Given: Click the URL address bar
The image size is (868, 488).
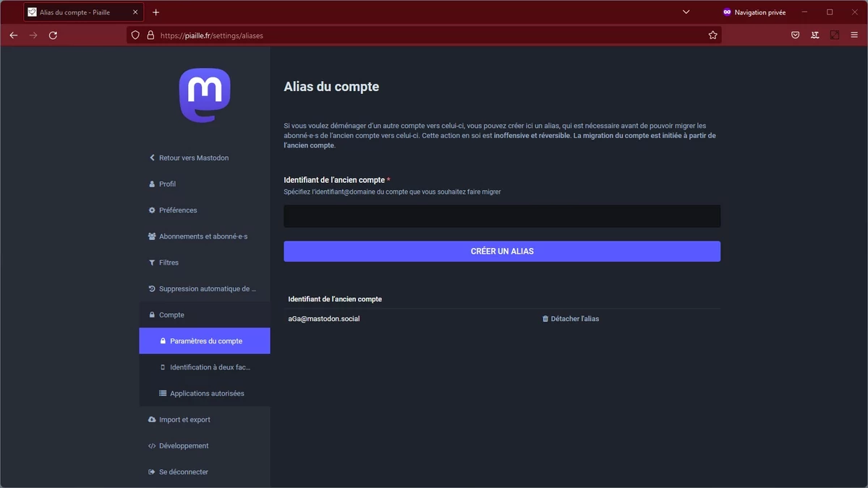Looking at the screenshot, I should [x=423, y=35].
